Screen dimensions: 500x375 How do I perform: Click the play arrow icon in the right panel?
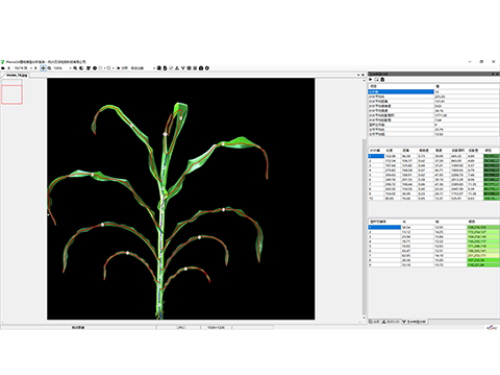coord(370,79)
